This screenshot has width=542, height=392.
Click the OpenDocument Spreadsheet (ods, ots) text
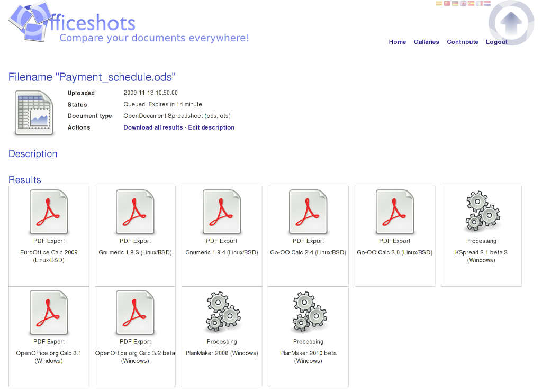(x=177, y=116)
